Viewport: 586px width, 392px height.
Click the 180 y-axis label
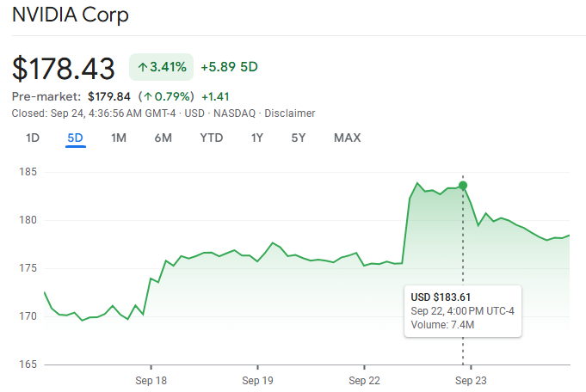click(x=28, y=220)
